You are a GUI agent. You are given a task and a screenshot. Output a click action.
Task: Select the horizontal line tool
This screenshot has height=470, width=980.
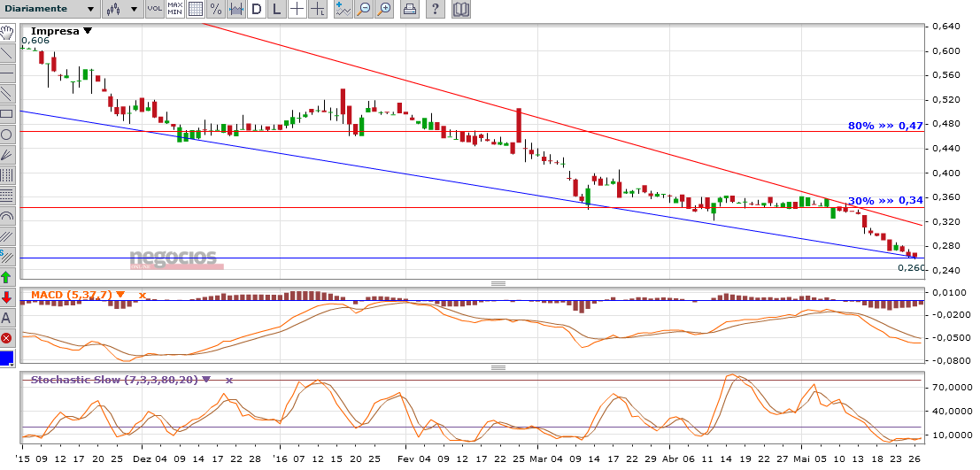7,73
